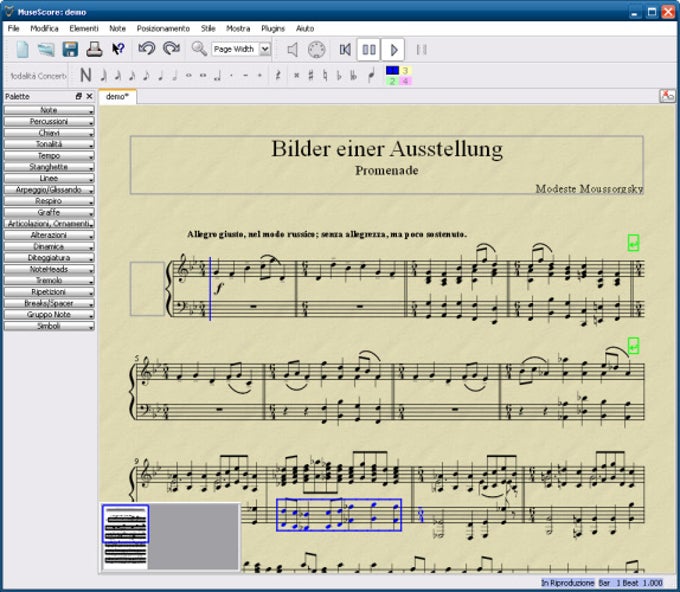
Task: Close the Palette panel
Action: [89, 96]
